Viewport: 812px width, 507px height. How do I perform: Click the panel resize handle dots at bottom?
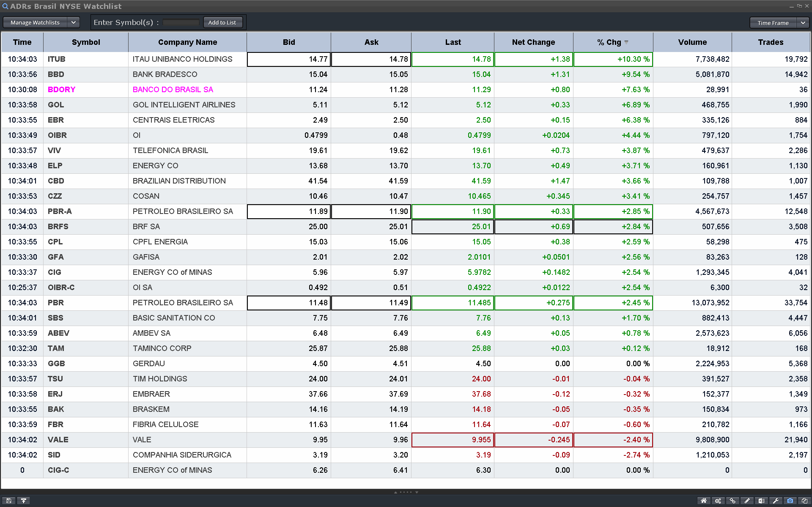[406, 492]
